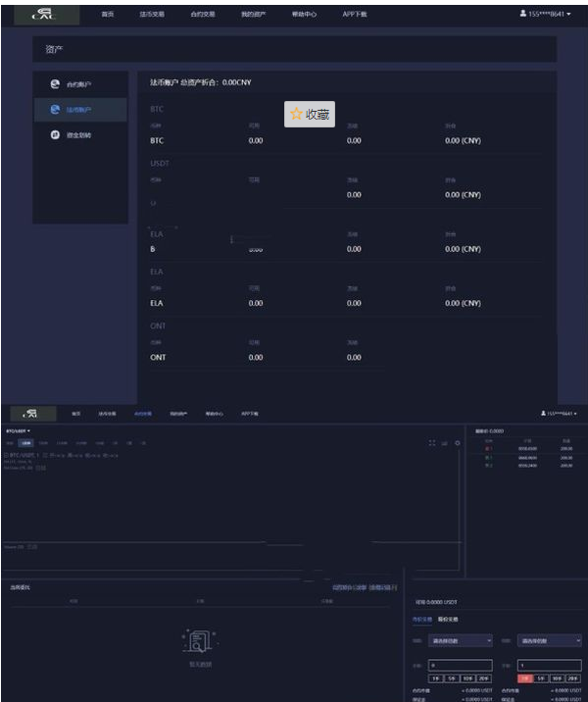Click the ELA row currency name

click(157, 303)
